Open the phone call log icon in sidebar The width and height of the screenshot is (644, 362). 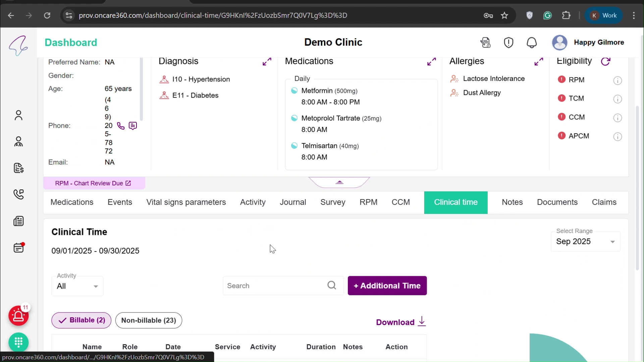point(19,194)
